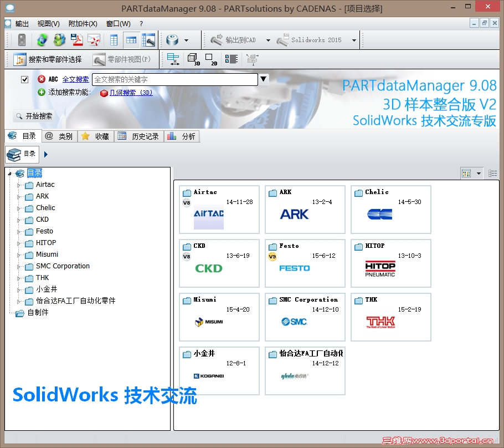Open the 视图(V) menu
Screen dimensions: 504x448
[x=49, y=24]
